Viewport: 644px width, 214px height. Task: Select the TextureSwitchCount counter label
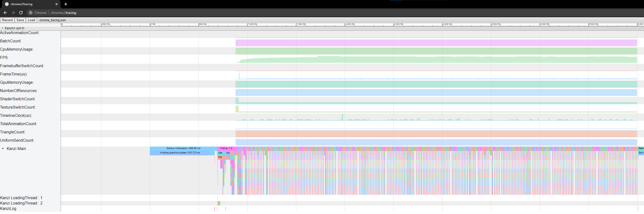click(x=18, y=107)
